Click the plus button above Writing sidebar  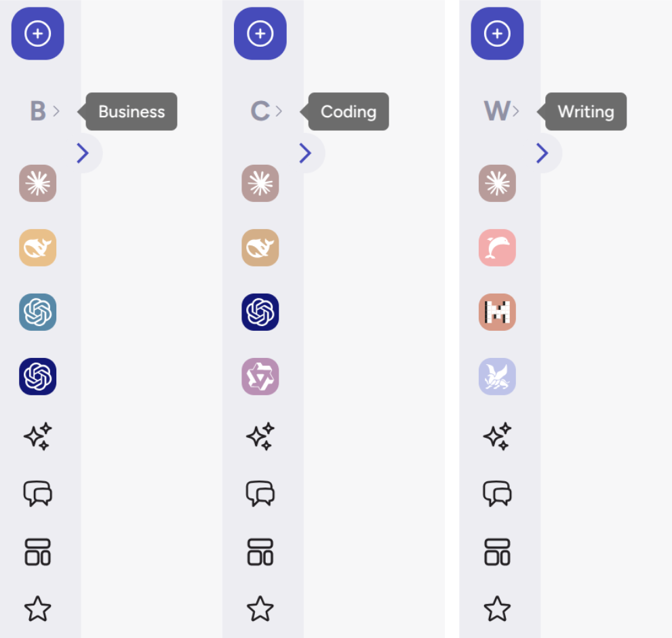click(x=497, y=33)
